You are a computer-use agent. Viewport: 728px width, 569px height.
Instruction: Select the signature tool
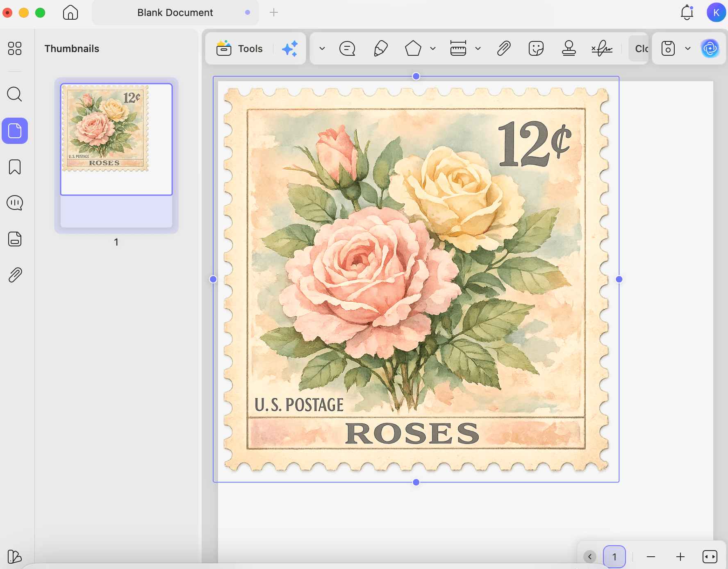[602, 49]
